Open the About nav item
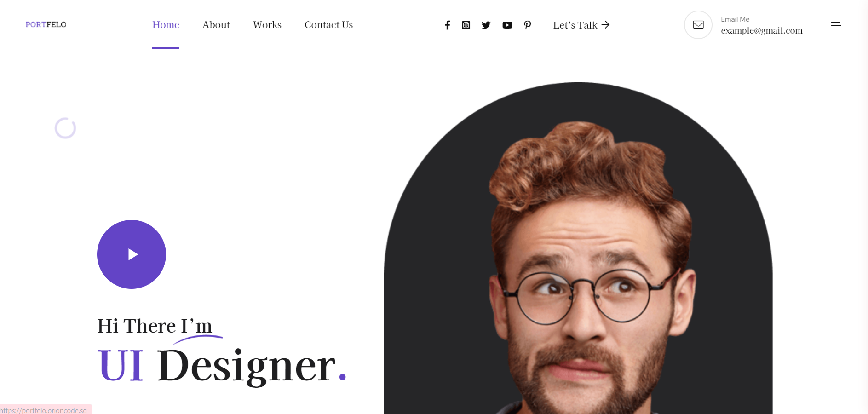Viewport: 868px width, 414px height. point(216,25)
